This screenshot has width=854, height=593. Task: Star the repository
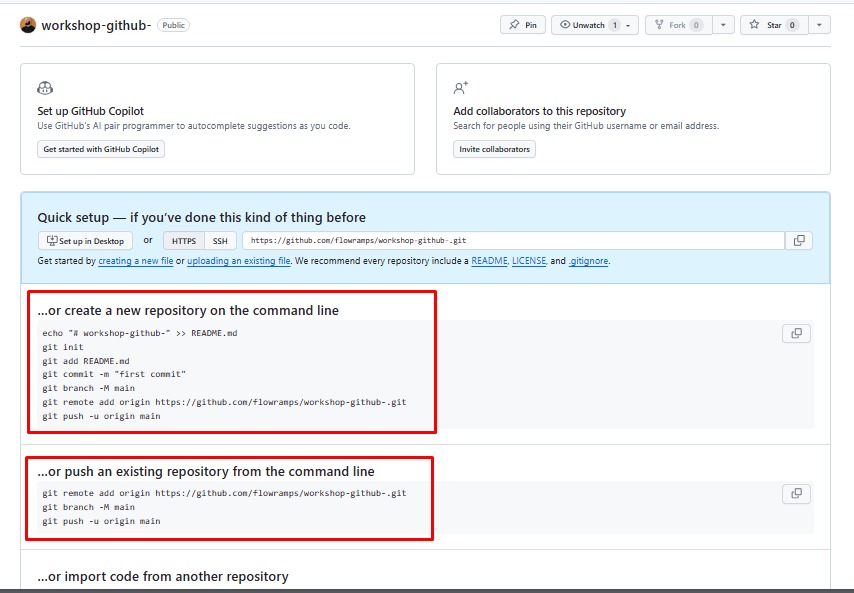point(774,25)
